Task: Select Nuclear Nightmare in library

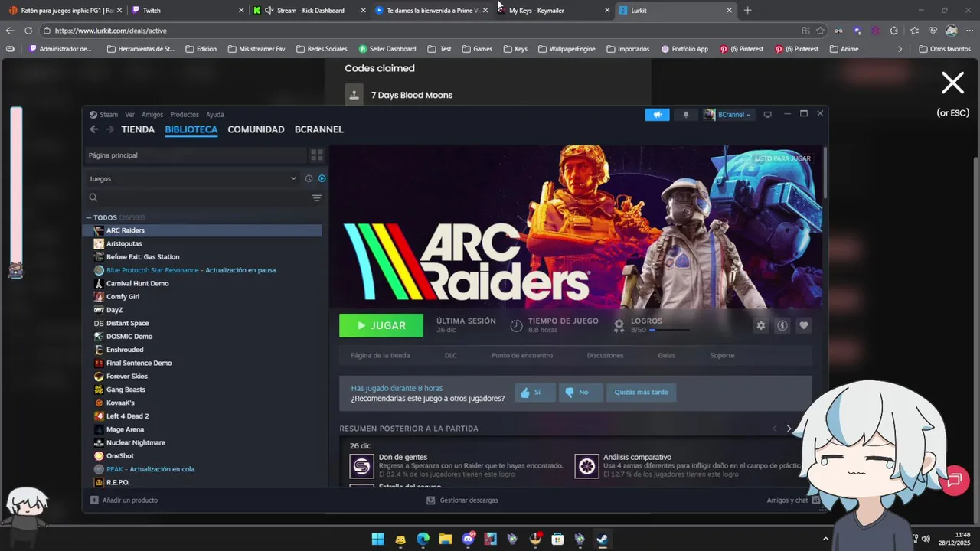Action: (136, 442)
